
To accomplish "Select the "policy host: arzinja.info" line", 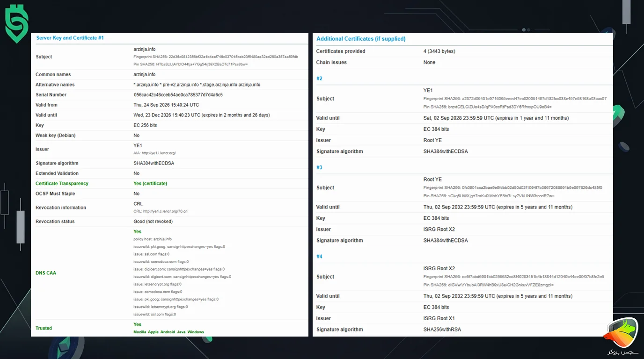I will tap(153, 239).
